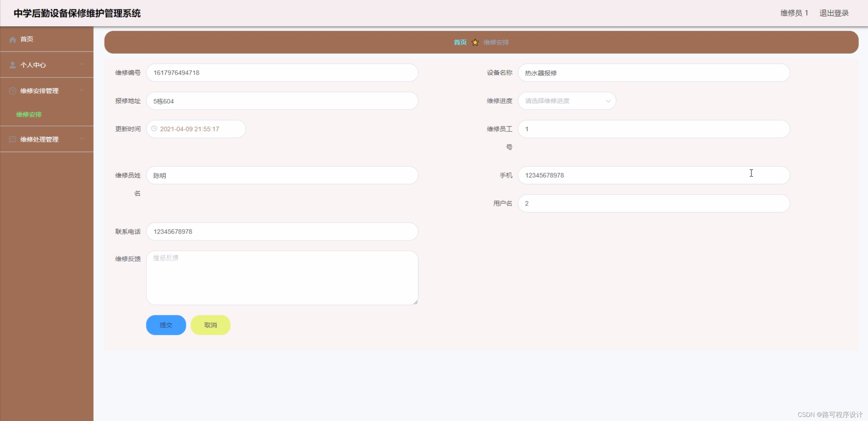The height and width of the screenshot is (421, 868).
Task: Click the 维修反馈 text area
Action: [x=282, y=278]
